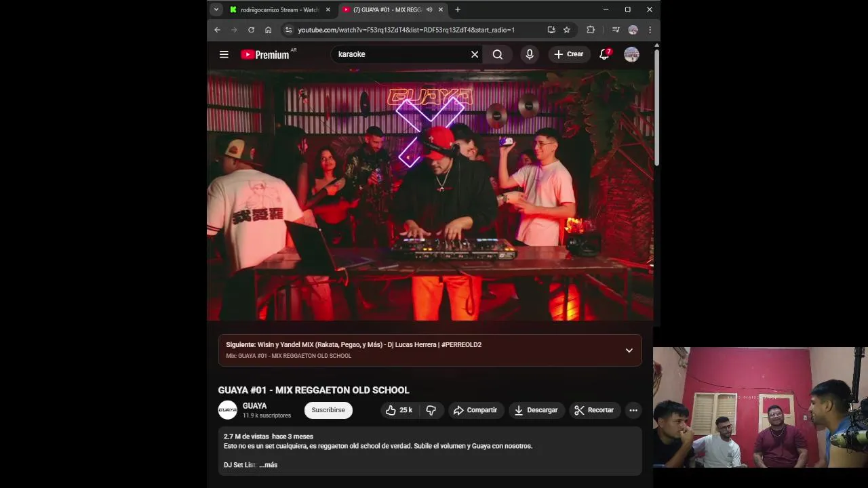Screen dimensions: 868x488
Task: Go back in browser history
Action: coord(217,30)
